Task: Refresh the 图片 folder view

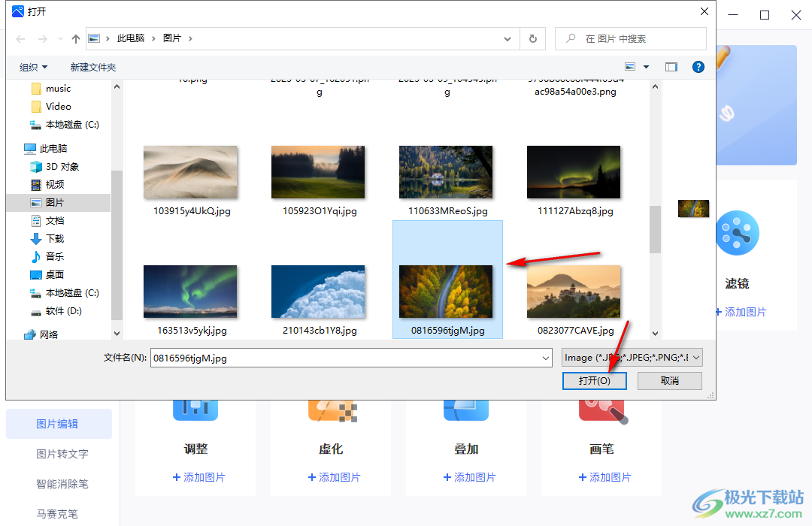Action: click(533, 39)
